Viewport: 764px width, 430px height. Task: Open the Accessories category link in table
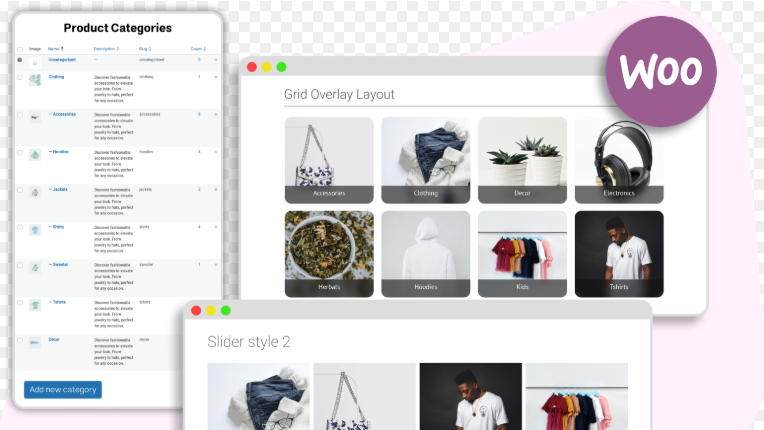click(64, 114)
